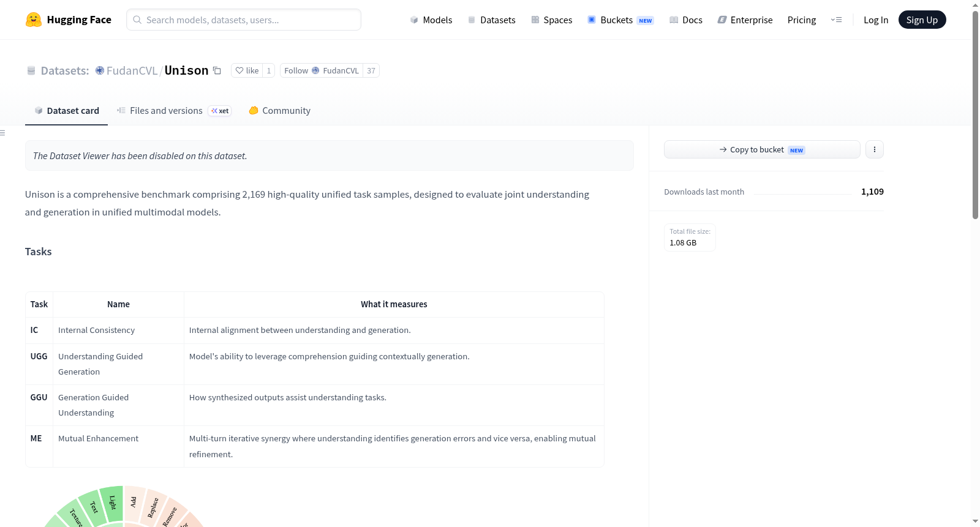Click the Tasks heading
Screen dimensions: 980x527
[x=38, y=252]
